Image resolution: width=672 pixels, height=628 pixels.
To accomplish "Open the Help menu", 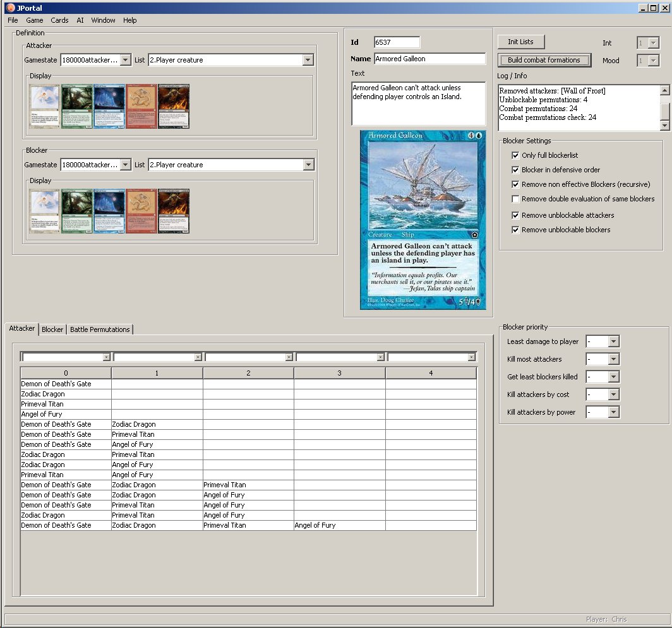I will click(x=130, y=20).
